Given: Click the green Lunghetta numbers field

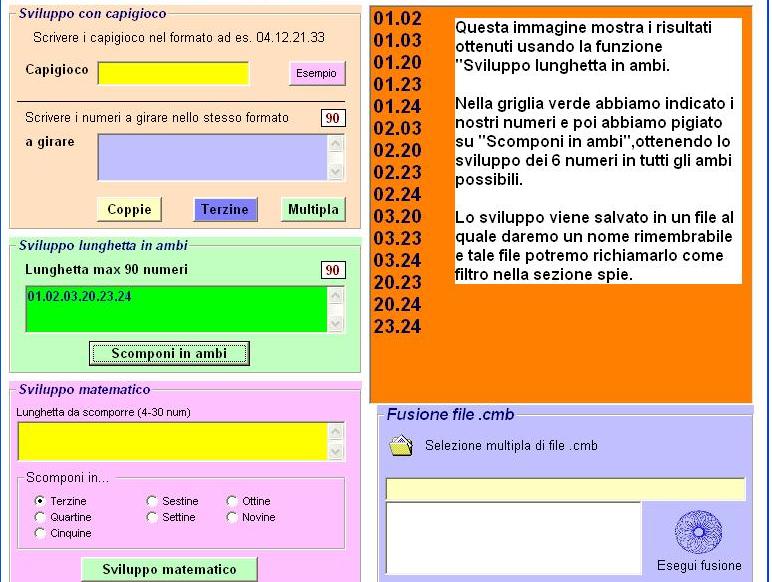Looking at the screenshot, I should click(x=175, y=310).
